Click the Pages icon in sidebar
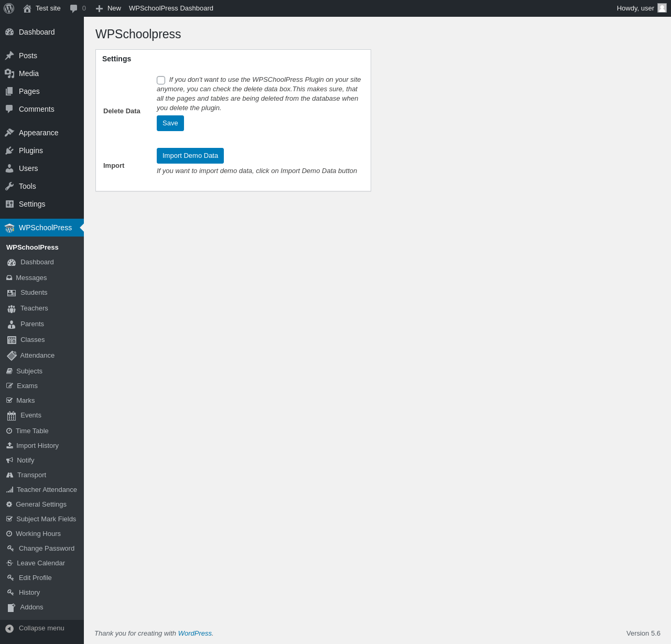 pos(9,91)
